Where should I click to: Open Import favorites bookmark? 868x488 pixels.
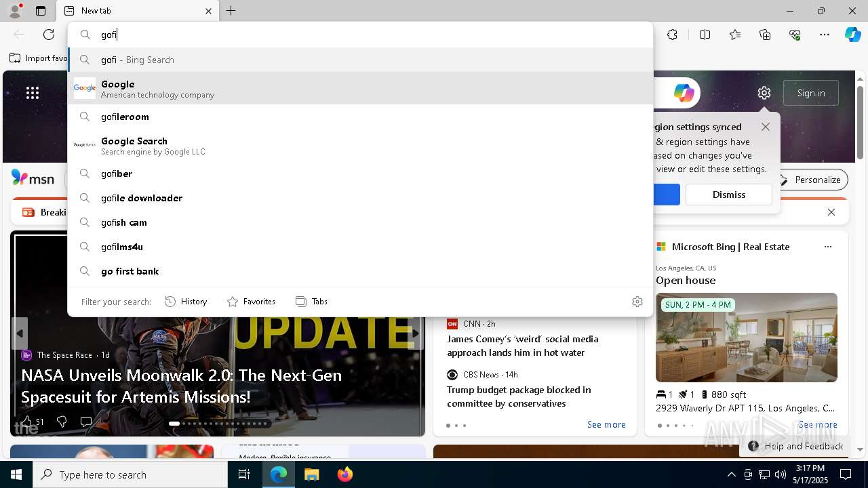(x=39, y=58)
